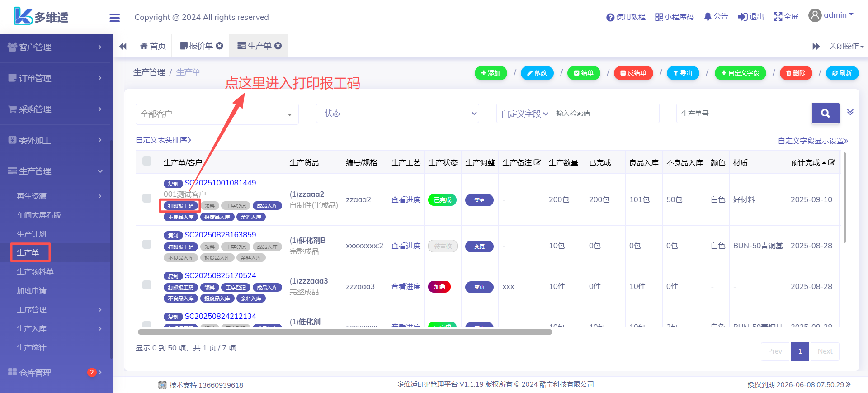Click the hamburger menu toggle icon
Image resolution: width=868 pixels, height=393 pixels.
tap(114, 18)
